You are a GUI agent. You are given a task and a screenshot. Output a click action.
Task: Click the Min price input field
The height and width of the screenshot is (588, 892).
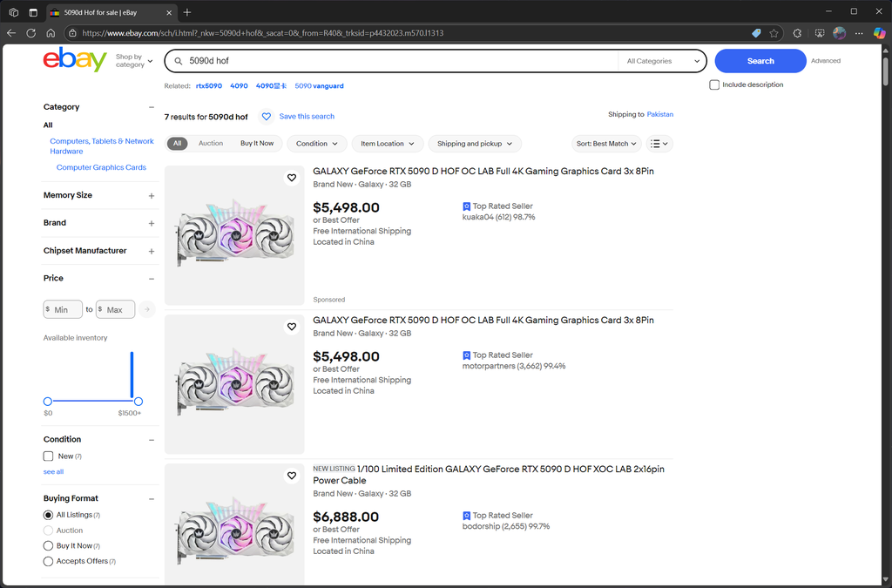point(63,309)
